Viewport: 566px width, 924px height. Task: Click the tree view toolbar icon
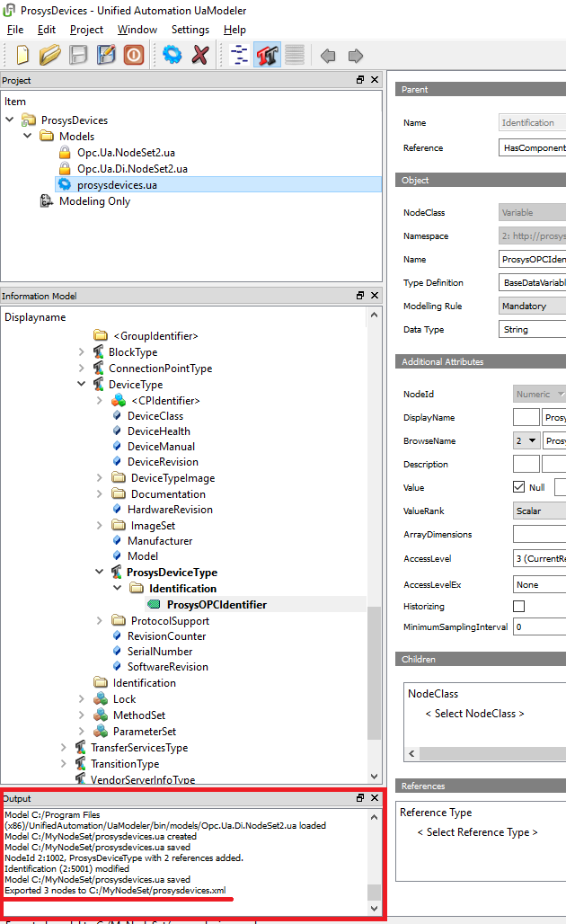pyautogui.click(x=239, y=55)
